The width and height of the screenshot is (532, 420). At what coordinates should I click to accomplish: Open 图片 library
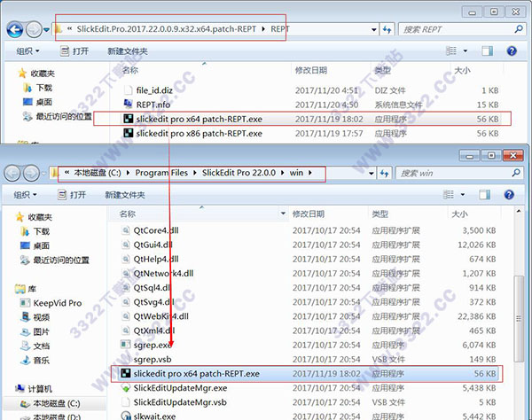tap(35, 331)
